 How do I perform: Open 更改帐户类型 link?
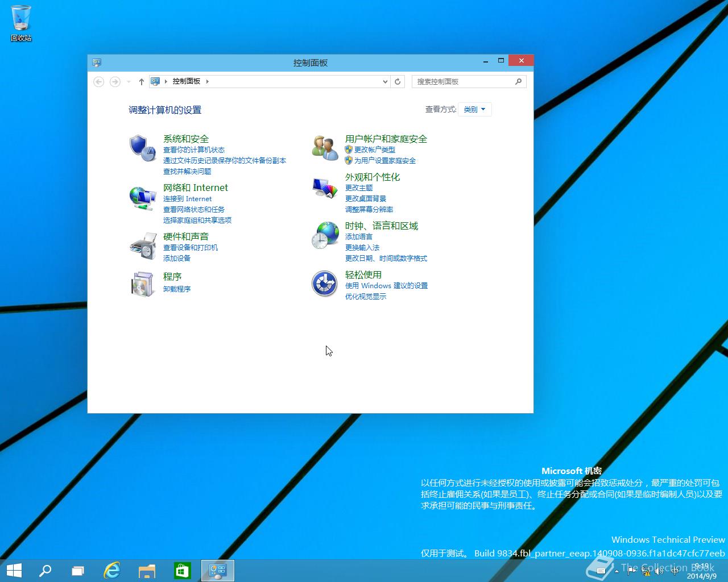(x=375, y=149)
